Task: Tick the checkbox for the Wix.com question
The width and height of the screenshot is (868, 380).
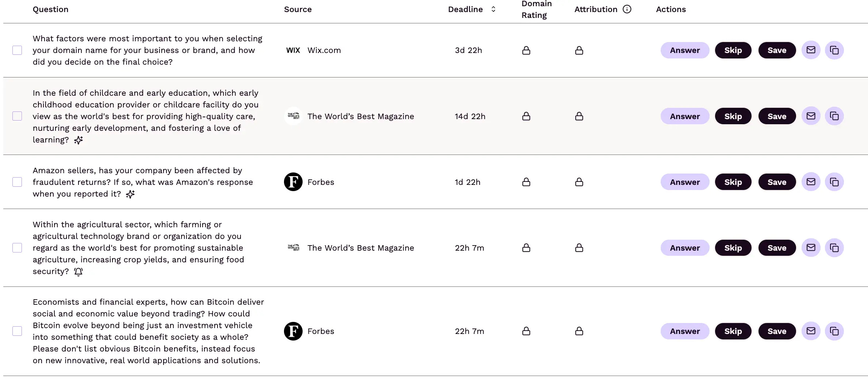Action: click(17, 50)
